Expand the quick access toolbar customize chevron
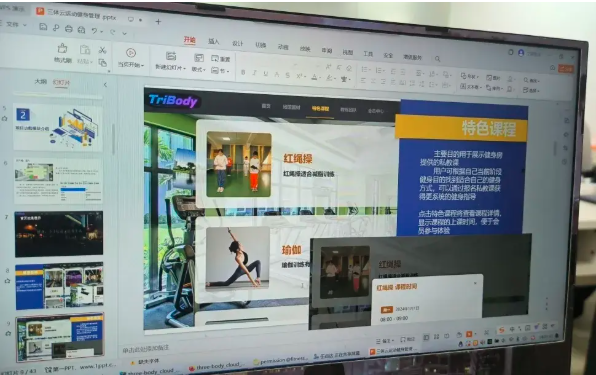This screenshot has height=375, width=596. point(124,33)
